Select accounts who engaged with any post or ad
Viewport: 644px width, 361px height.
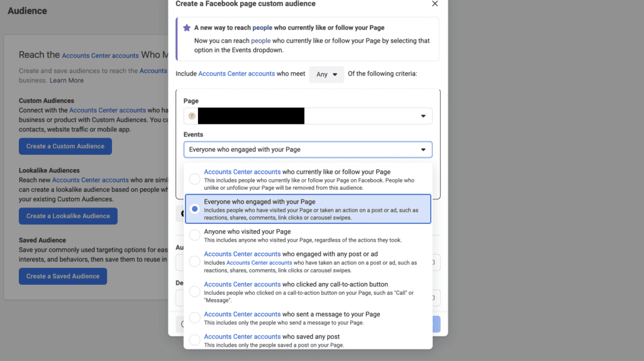(308, 262)
